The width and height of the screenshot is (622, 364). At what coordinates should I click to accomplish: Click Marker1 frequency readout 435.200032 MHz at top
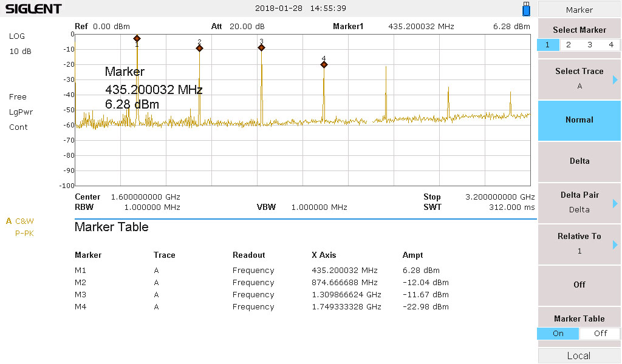click(421, 27)
